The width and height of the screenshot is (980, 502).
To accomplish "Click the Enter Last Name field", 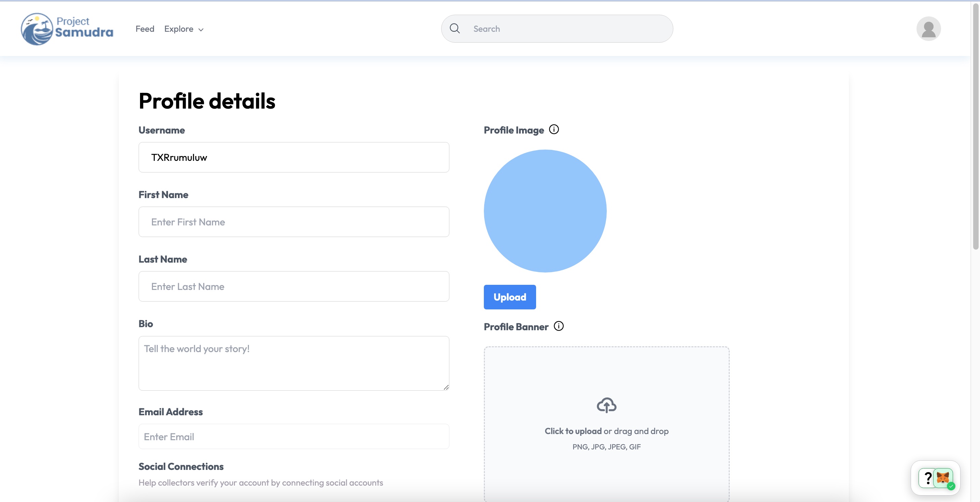I will [x=294, y=286].
